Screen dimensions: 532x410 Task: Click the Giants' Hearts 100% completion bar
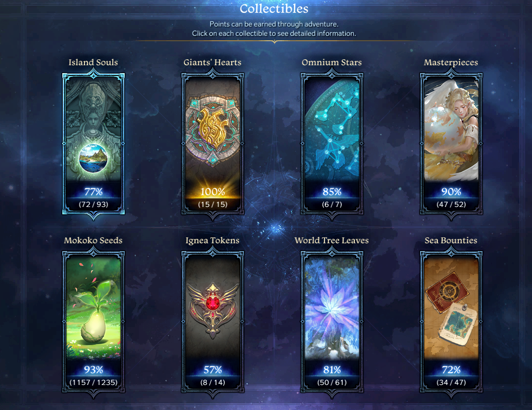213,192
